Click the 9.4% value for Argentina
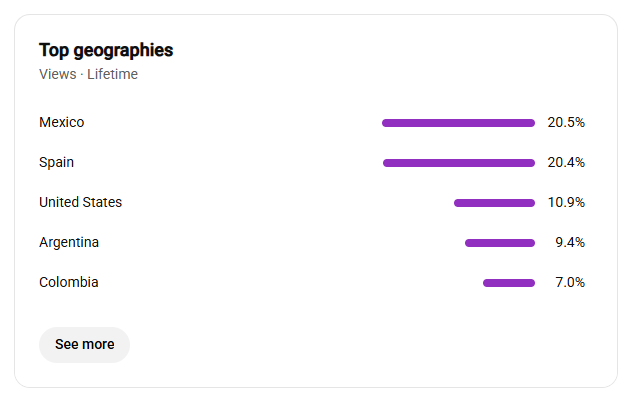This screenshot has width=644, height=397. 570,243
